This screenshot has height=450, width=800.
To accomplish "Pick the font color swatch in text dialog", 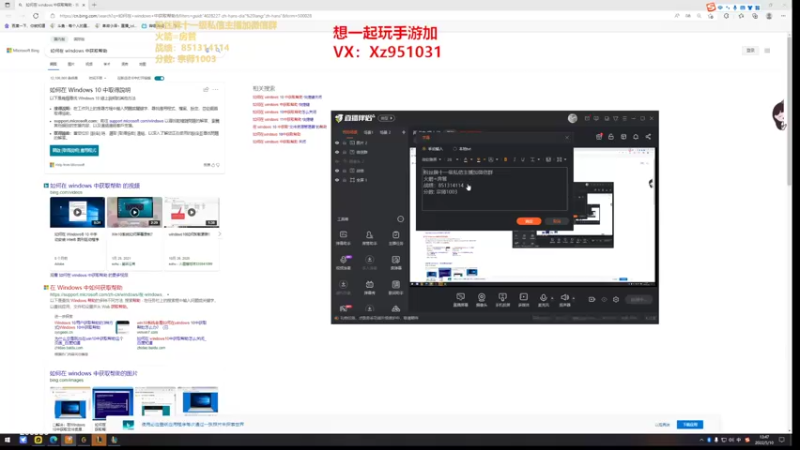I will coord(466,160).
